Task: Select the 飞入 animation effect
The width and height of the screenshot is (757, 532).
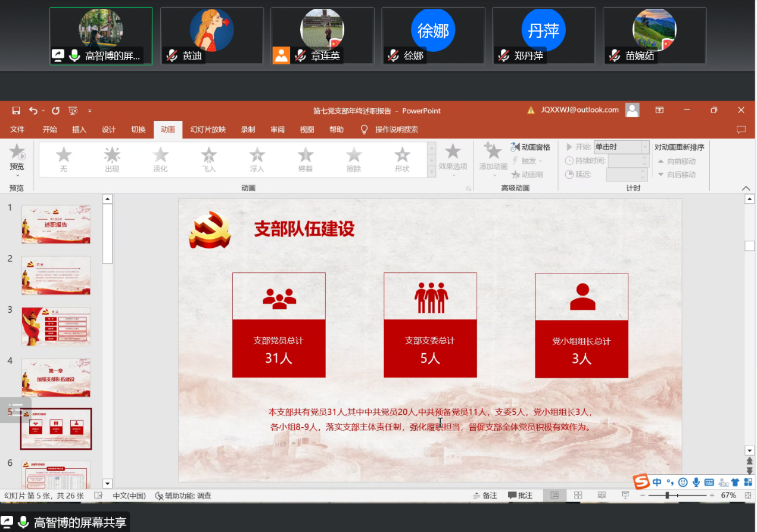Action: coord(209,160)
